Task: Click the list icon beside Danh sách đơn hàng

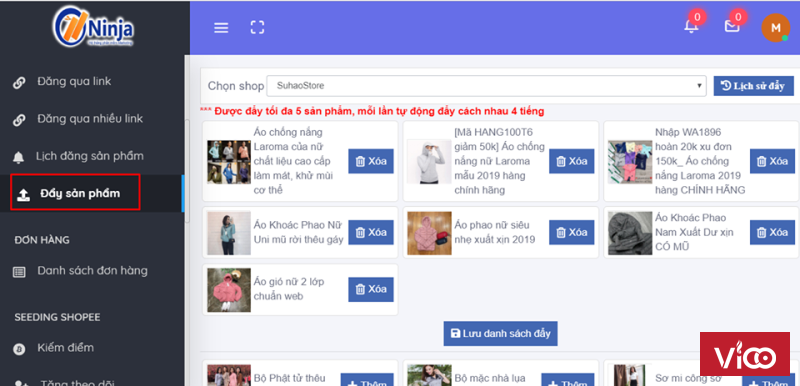Action: [19, 272]
